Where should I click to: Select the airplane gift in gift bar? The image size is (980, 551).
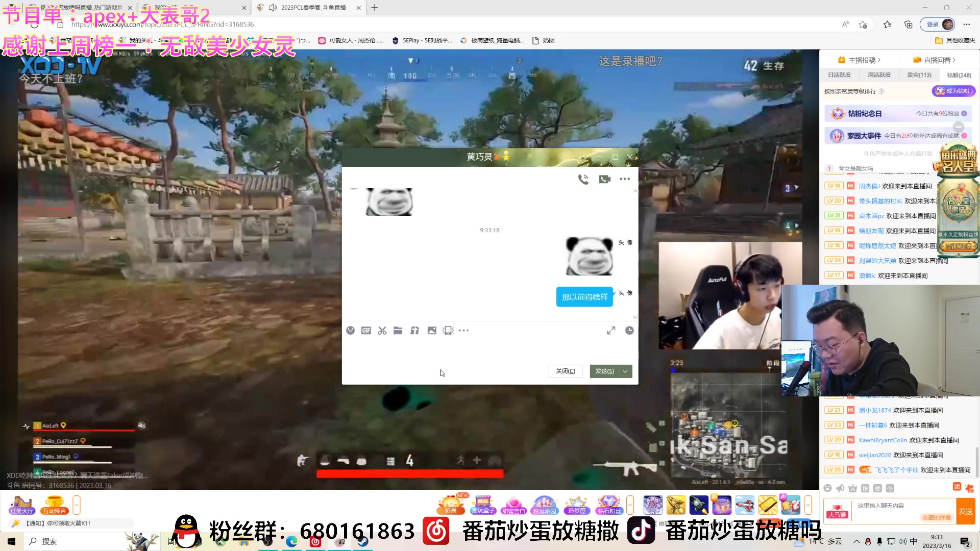tap(745, 505)
